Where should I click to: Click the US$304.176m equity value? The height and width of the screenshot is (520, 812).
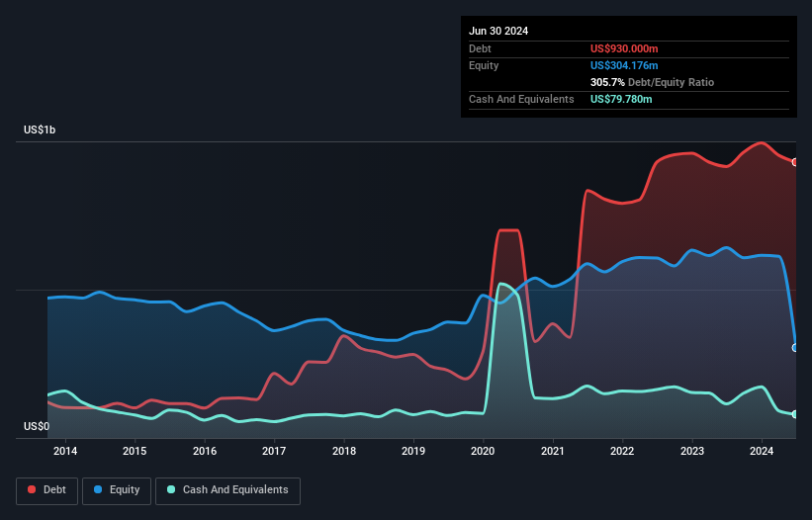(x=624, y=65)
